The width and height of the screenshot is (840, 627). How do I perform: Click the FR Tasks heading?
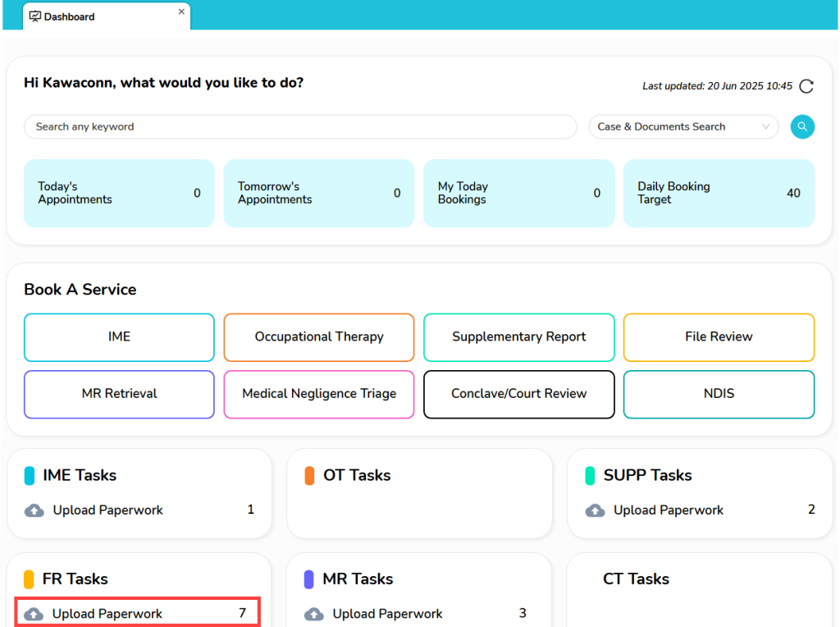coord(75,579)
